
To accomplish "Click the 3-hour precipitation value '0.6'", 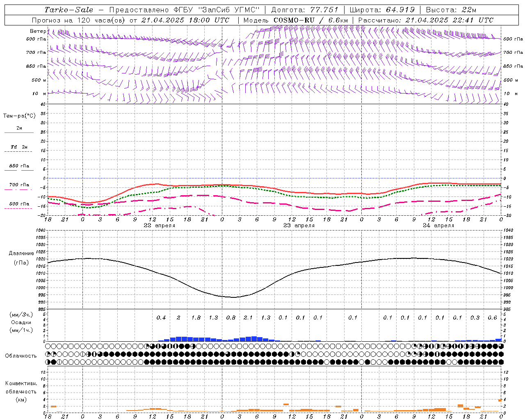I will 493,317.
